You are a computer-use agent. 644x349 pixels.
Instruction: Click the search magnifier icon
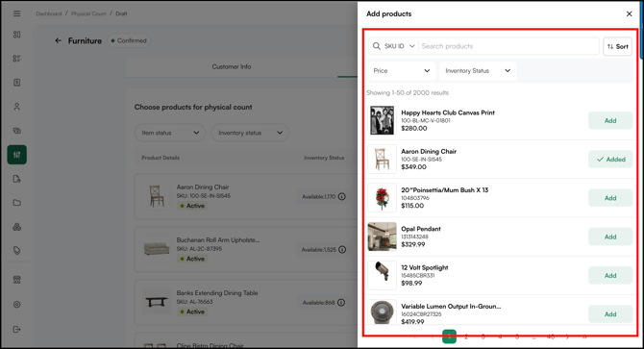pos(377,46)
